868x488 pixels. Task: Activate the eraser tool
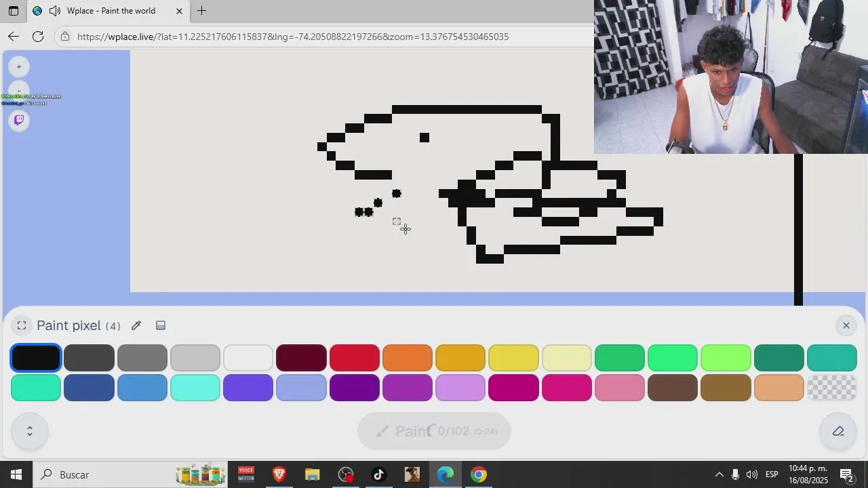pos(838,431)
